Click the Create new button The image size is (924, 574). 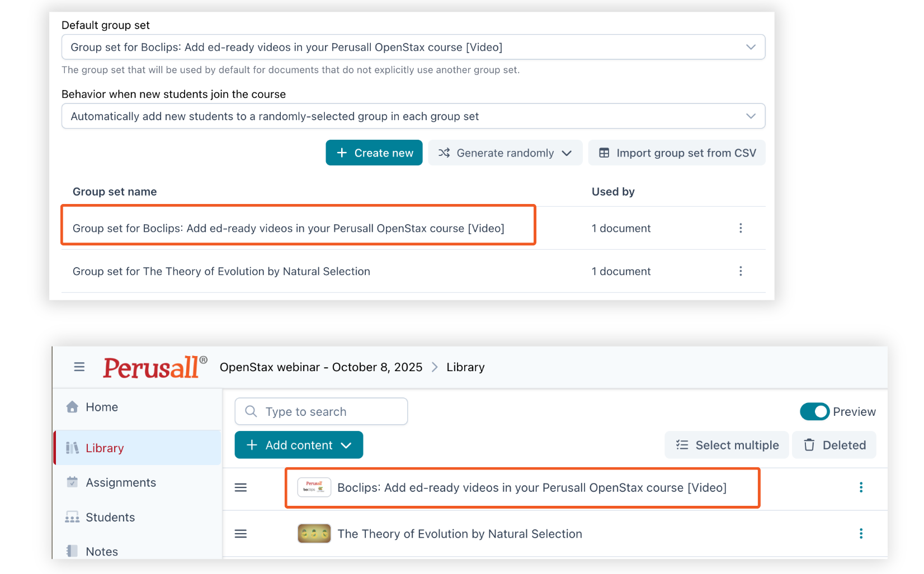pos(374,153)
